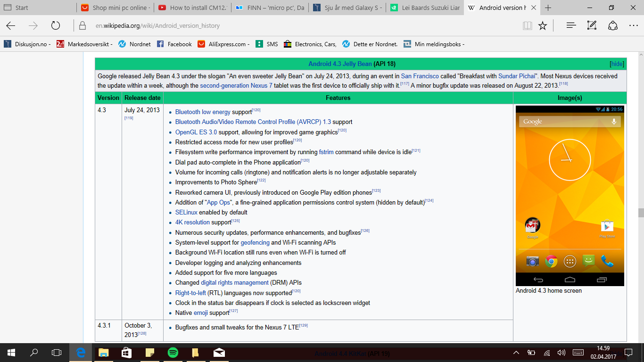This screenshot has width=644, height=362.
Task: Open Sticky Notes from taskbar
Action: coord(150,352)
